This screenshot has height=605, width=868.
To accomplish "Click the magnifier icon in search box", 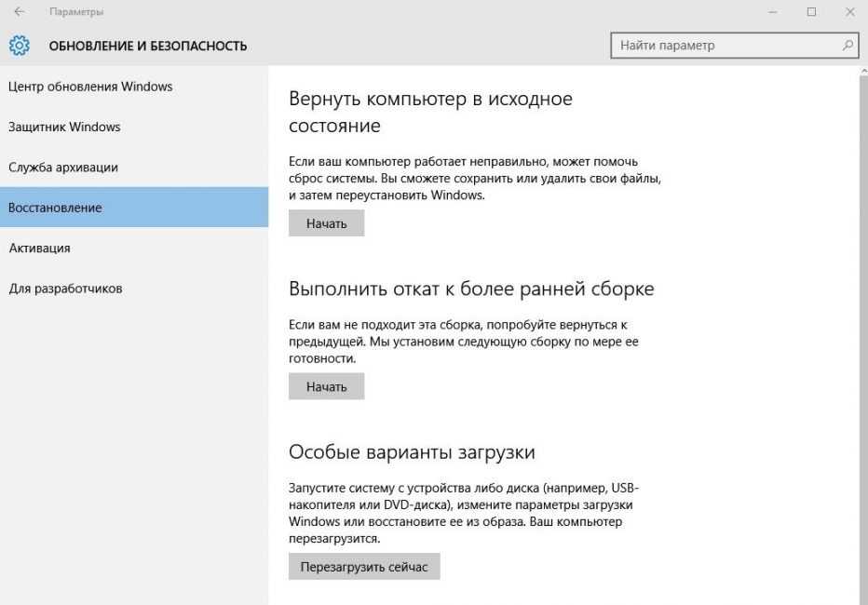I will pos(848,45).
